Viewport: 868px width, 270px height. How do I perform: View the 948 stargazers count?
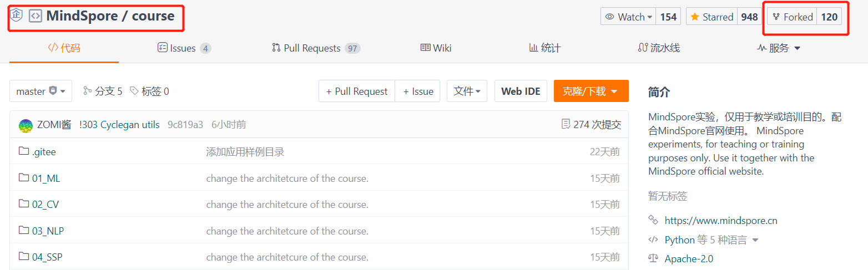(749, 17)
